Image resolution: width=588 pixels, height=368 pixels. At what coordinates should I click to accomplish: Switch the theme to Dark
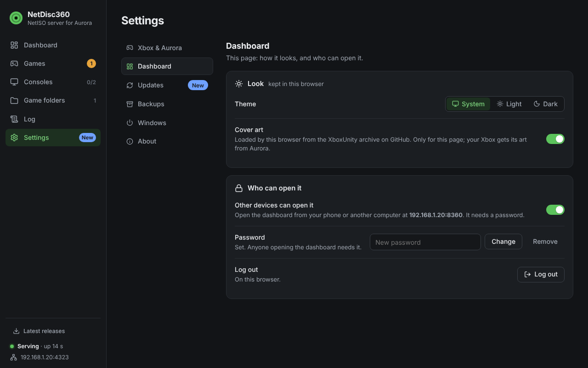tap(545, 104)
